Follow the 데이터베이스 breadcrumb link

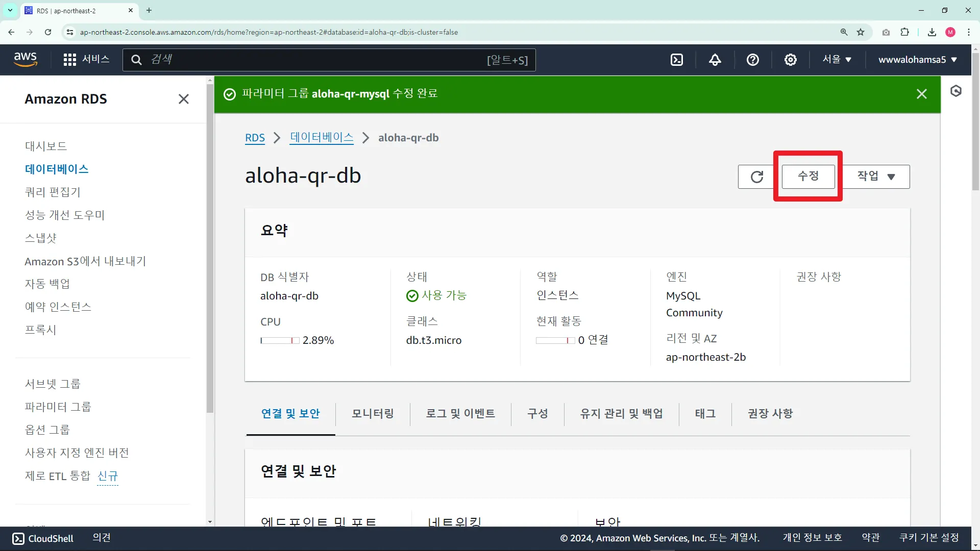[x=322, y=138]
